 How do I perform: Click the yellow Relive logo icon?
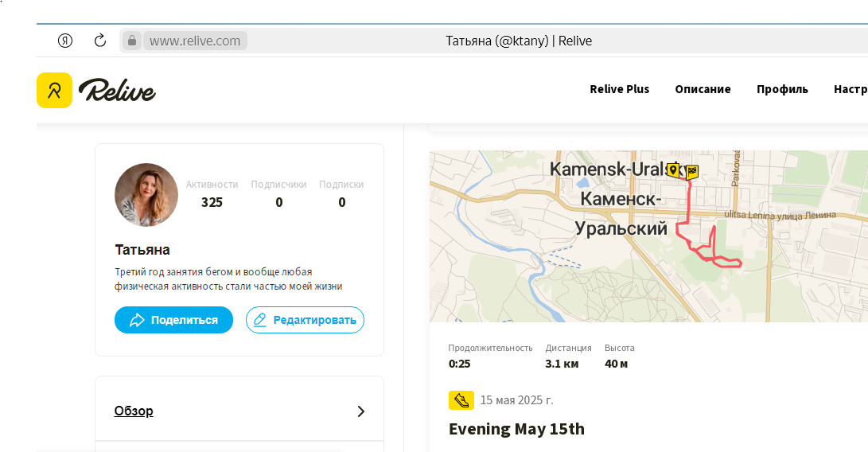(54, 90)
